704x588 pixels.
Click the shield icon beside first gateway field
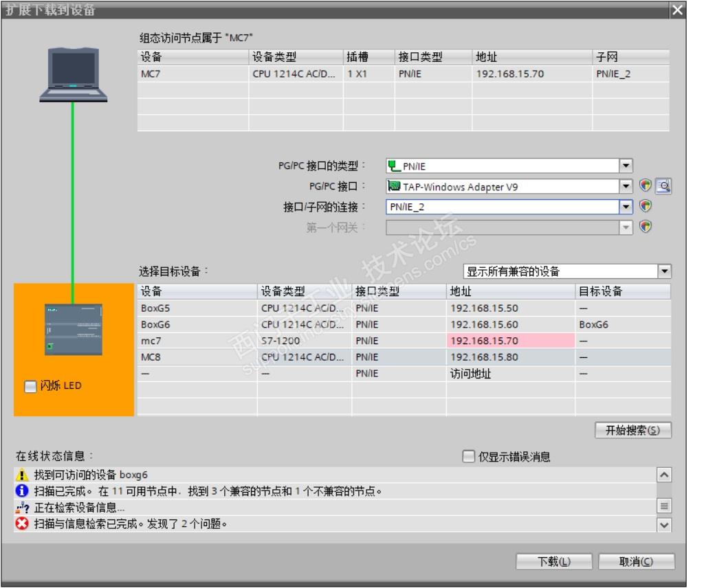click(x=645, y=227)
